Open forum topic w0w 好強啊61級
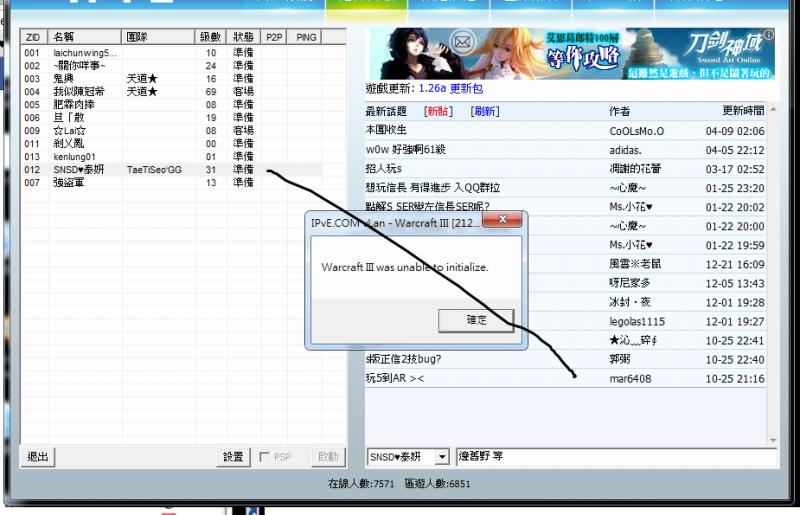800x515 pixels. coord(406,150)
